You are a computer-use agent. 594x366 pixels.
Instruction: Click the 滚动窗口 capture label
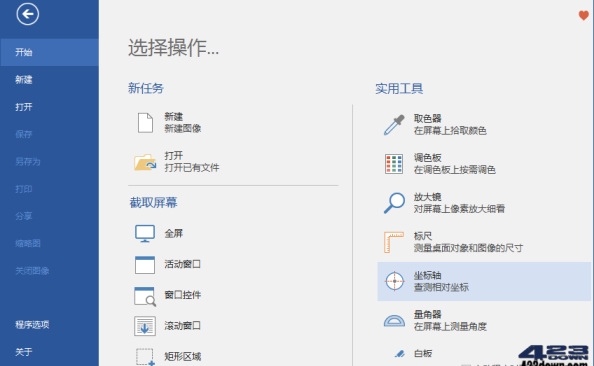click(183, 325)
